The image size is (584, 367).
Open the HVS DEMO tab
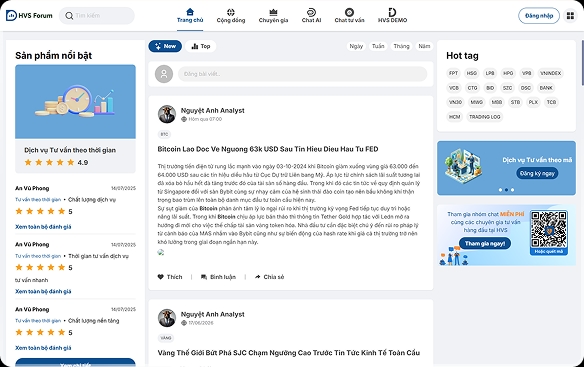[393, 16]
